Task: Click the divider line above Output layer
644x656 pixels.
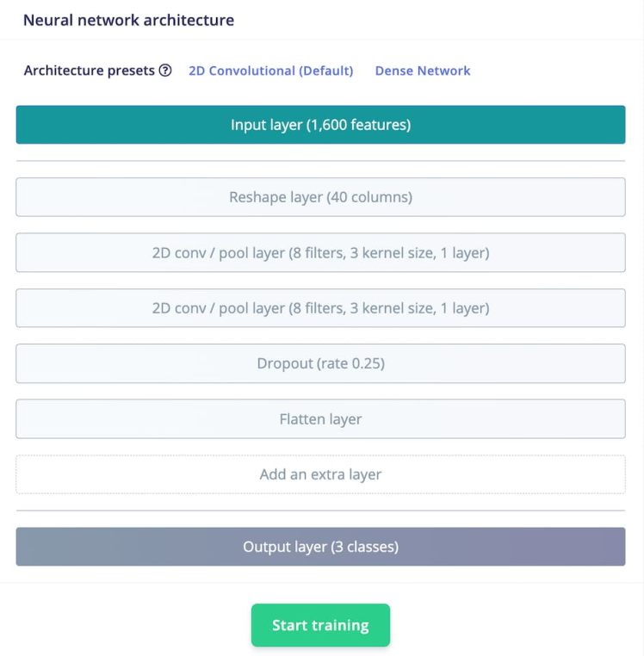Action: [320, 511]
